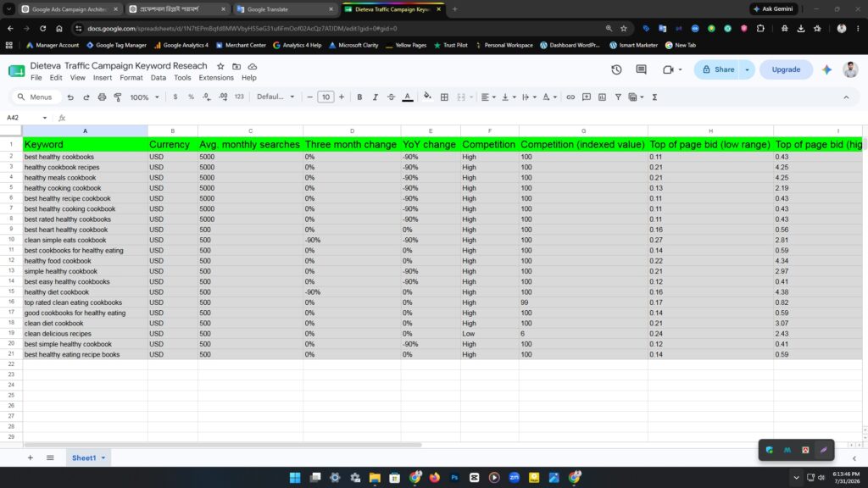Toggle Bold formatting
The image size is (868, 488).
[x=359, y=97]
